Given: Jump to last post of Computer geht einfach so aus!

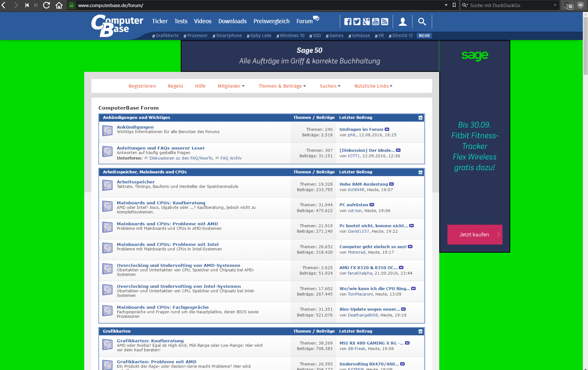Looking at the screenshot, I should (410, 247).
